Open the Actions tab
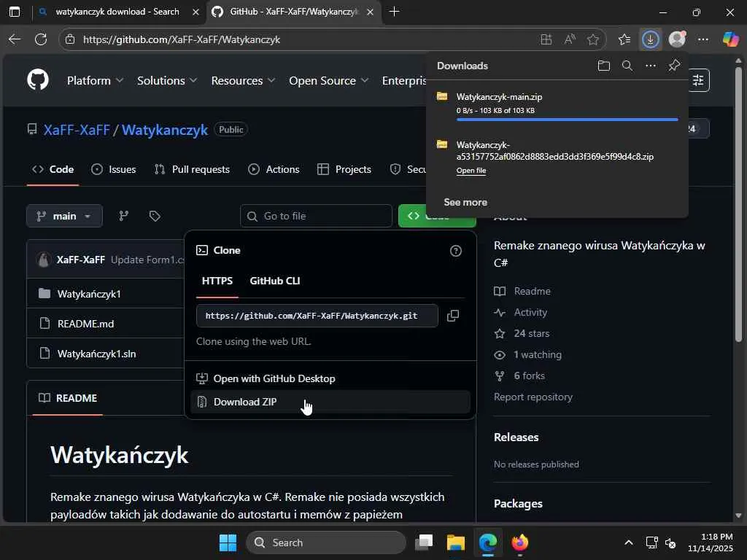Image resolution: width=747 pixels, height=560 pixels. click(274, 169)
